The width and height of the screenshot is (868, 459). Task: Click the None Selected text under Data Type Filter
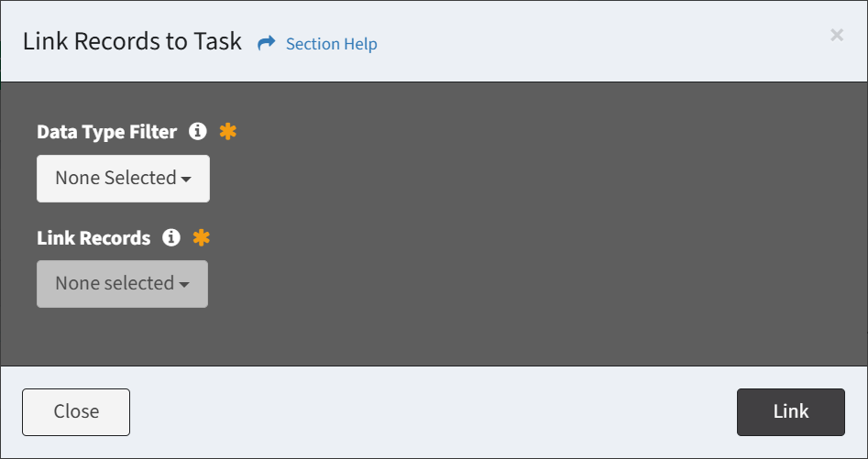115,178
